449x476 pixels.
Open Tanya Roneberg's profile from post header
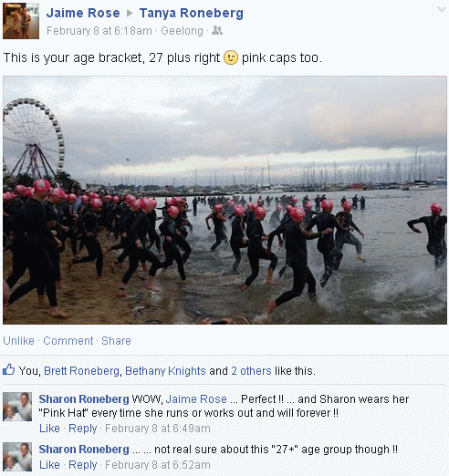coord(192,13)
